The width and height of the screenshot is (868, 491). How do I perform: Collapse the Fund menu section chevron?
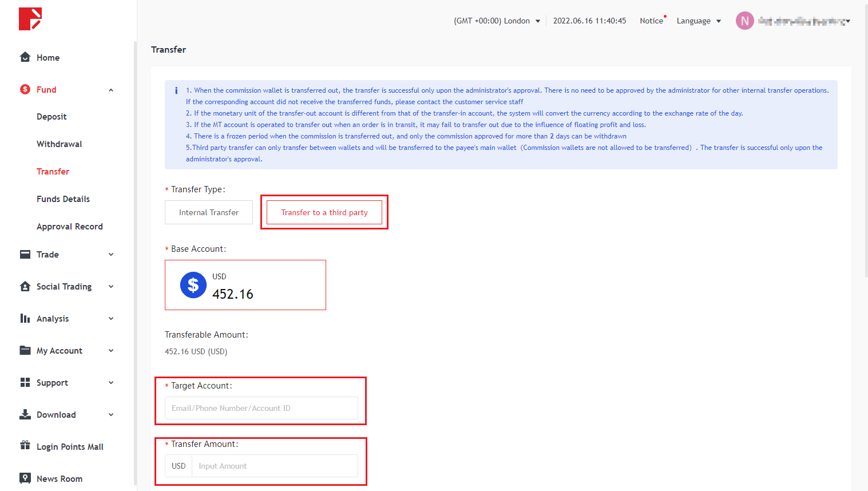tap(111, 90)
